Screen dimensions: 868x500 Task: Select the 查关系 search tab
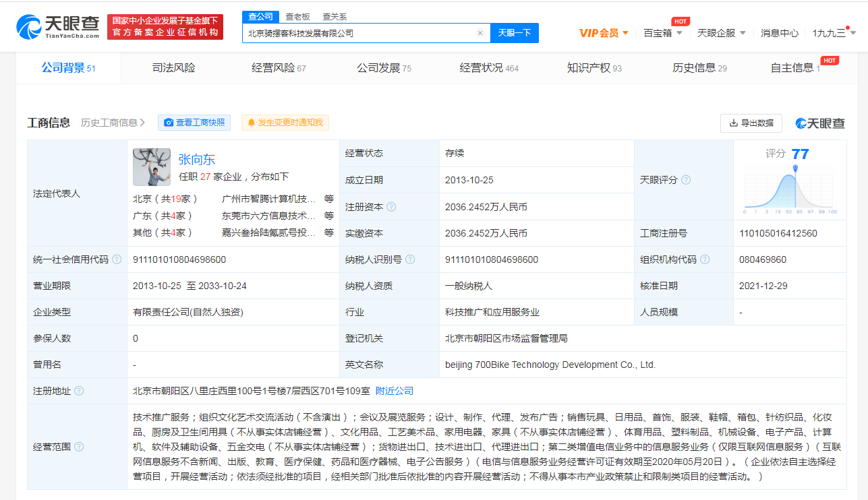coord(335,17)
